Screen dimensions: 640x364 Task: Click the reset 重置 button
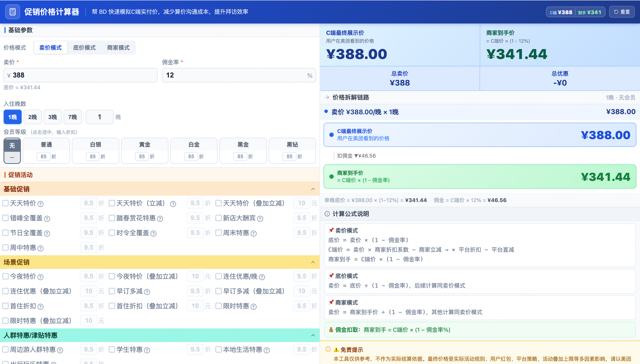[x=621, y=12]
